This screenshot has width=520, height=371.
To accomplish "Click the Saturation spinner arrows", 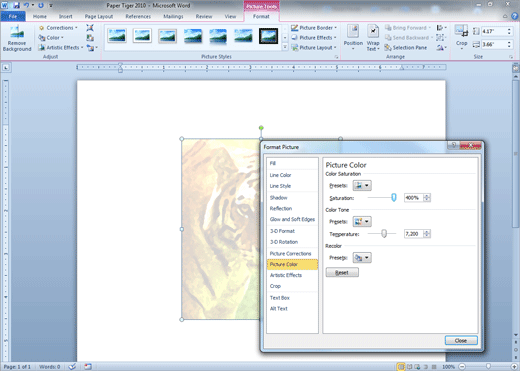I will 427,198.
